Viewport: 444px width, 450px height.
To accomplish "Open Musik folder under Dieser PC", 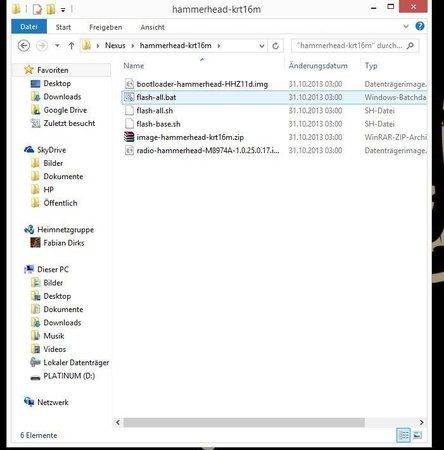I will pos(54,336).
